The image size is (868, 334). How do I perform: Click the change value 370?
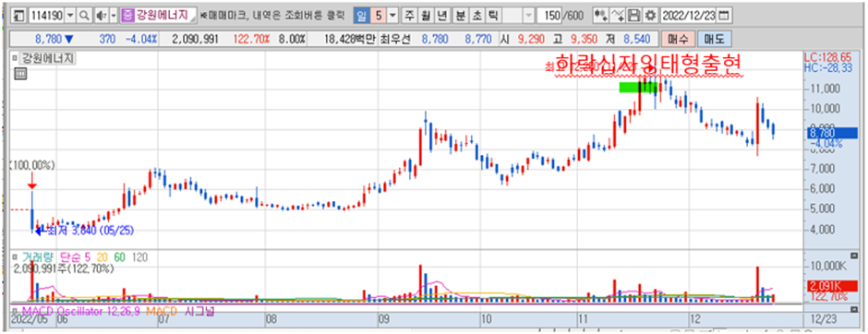coord(107,40)
